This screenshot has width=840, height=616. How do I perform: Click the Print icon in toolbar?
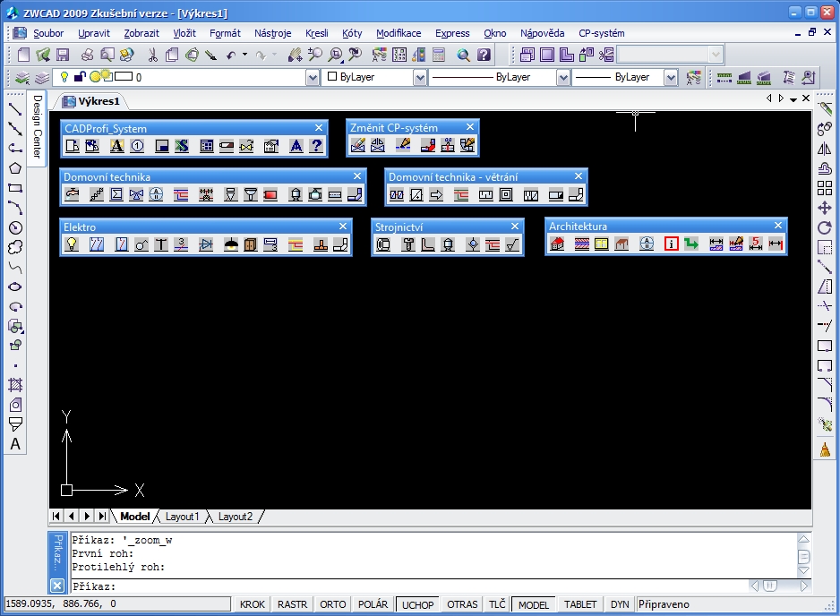tap(87, 55)
